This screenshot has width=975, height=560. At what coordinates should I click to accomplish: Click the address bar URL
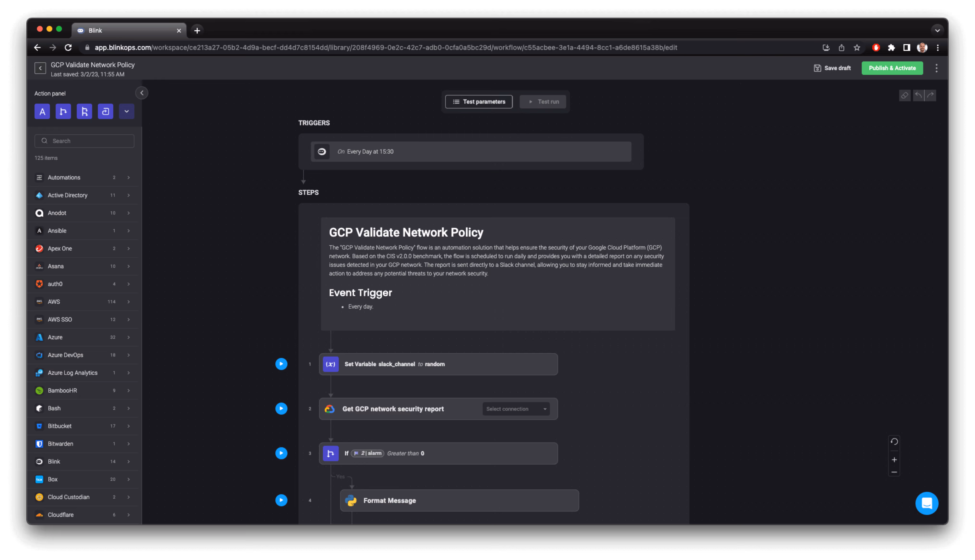coord(386,48)
